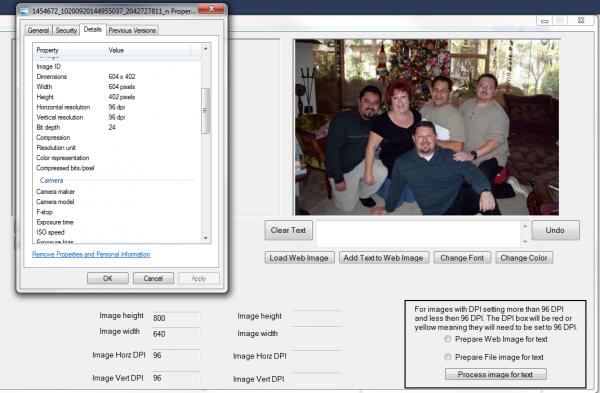Select the Exposure time row
Image resolution: width=600 pixels, height=393 pixels.
[117, 222]
